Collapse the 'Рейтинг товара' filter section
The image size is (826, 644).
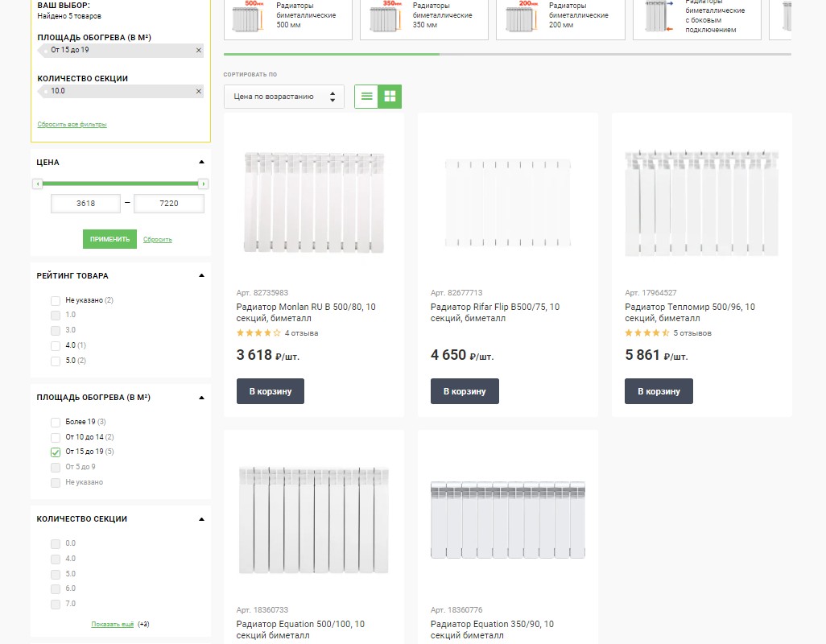202,276
